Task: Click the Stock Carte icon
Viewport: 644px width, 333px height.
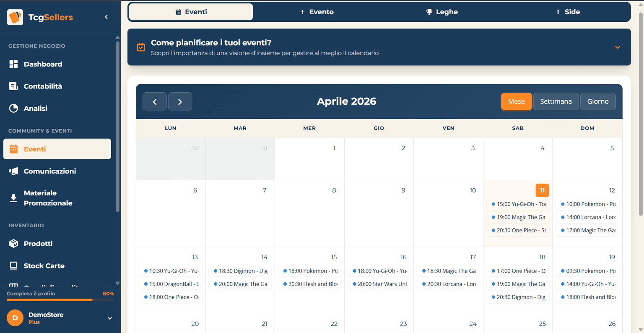Action: click(13, 265)
